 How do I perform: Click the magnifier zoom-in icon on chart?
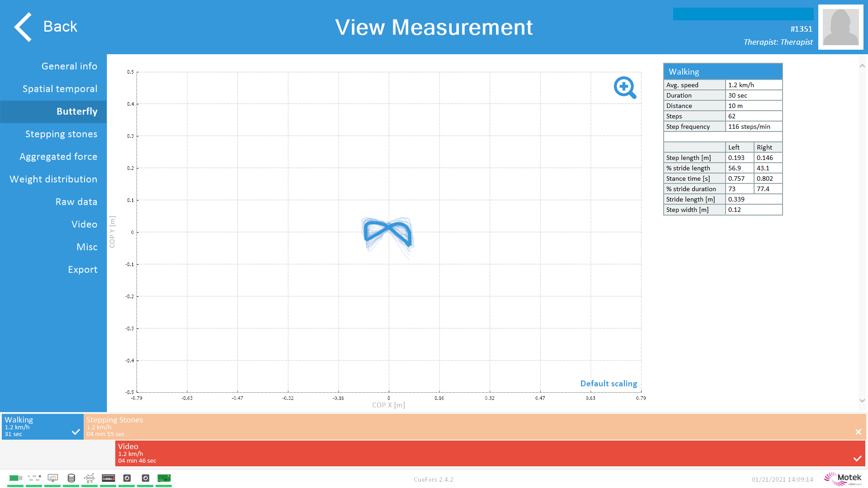tap(625, 87)
